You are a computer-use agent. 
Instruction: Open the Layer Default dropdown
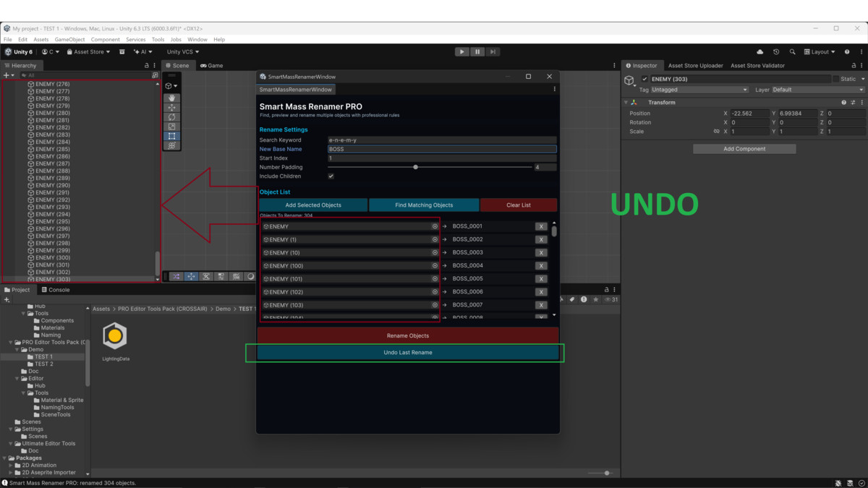(x=818, y=90)
